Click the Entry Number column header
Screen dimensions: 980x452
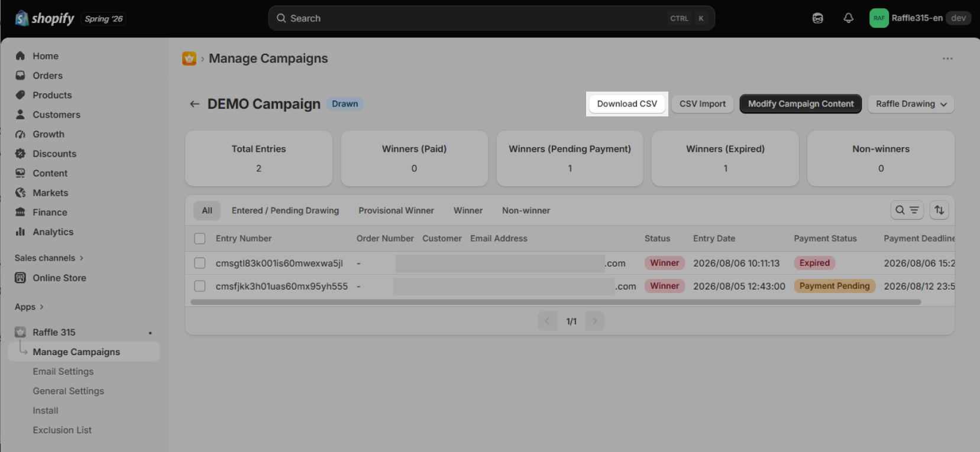(x=244, y=239)
